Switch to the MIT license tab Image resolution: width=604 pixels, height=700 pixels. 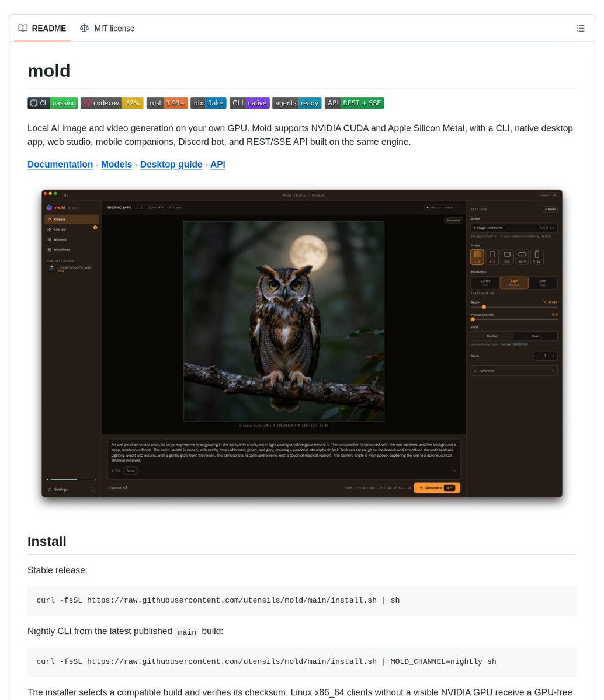tap(107, 28)
